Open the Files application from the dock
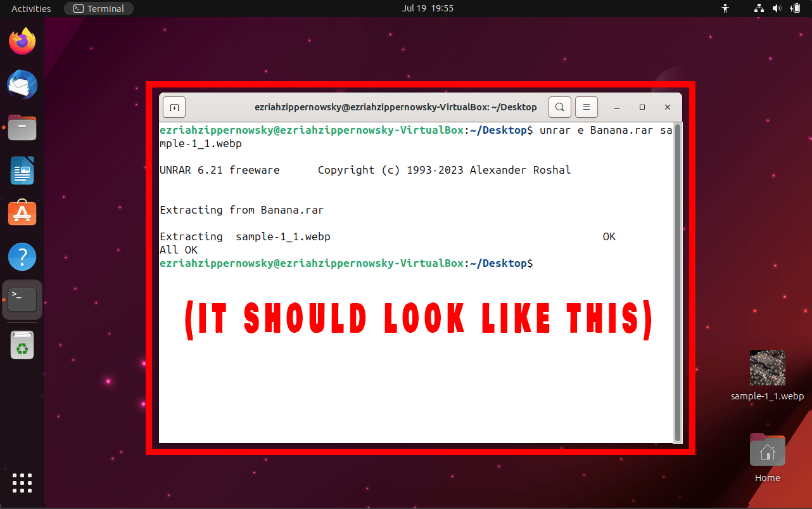 coord(22,127)
